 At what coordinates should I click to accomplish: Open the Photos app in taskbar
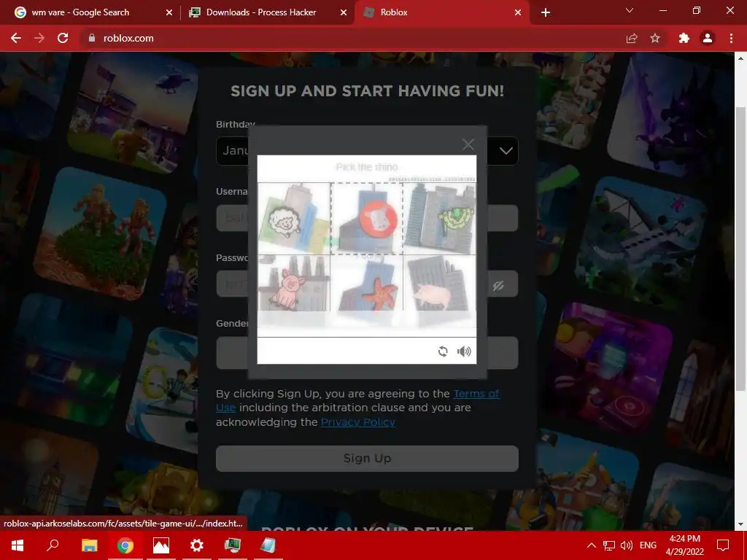[161, 545]
